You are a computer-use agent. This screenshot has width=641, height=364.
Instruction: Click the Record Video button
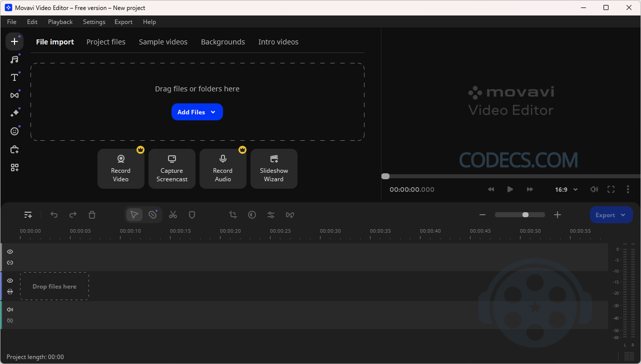coord(121,169)
